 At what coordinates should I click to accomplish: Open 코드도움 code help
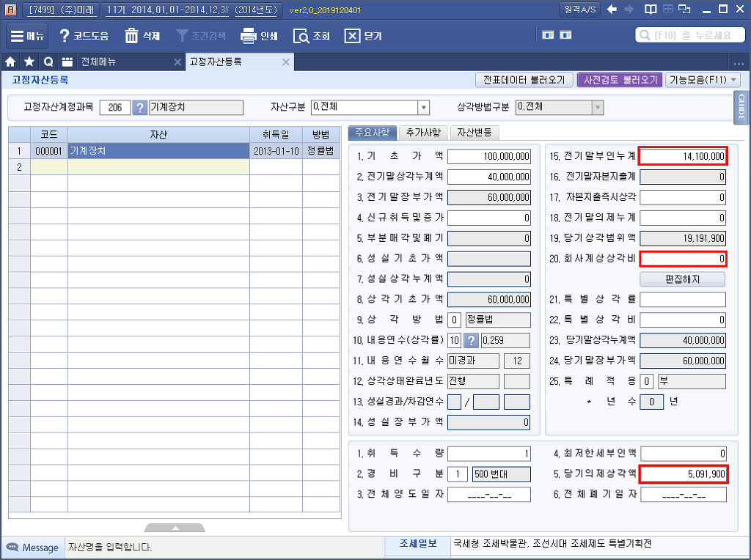(x=84, y=36)
